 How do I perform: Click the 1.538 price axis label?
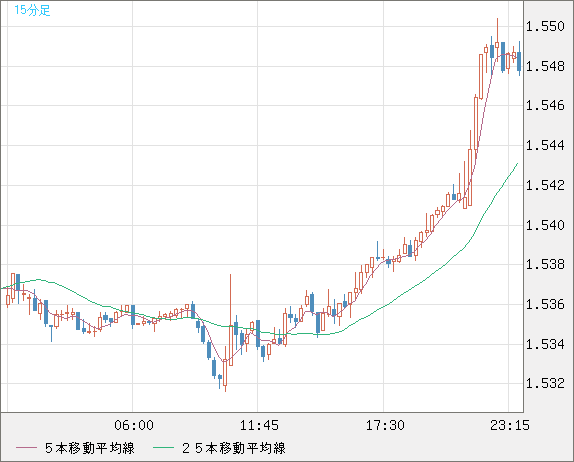pos(545,264)
